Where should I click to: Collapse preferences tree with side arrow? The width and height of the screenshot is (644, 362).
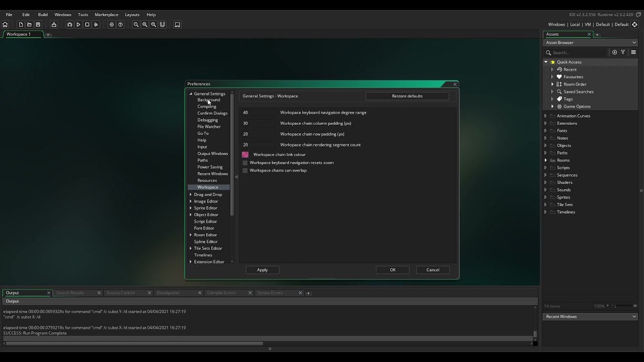pyautogui.click(x=236, y=177)
